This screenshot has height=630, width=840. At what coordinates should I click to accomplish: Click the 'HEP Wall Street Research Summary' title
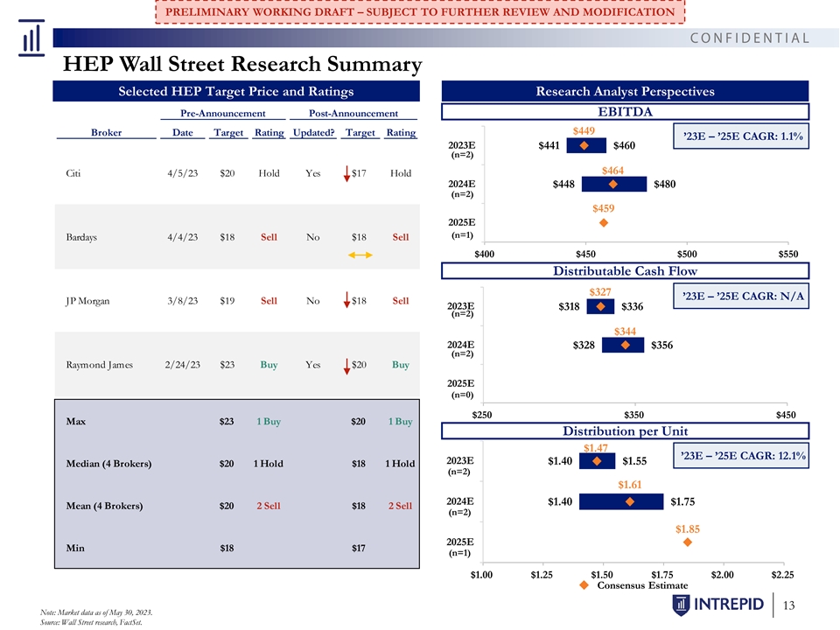[242, 64]
